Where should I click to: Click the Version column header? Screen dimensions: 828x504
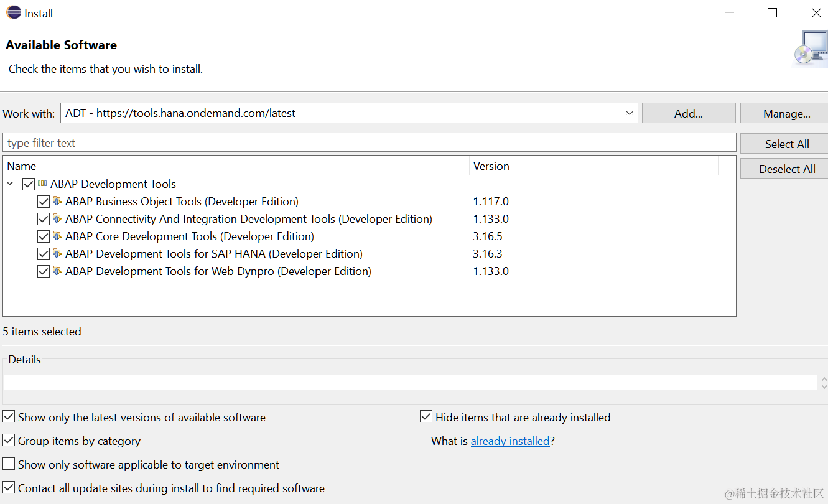pyautogui.click(x=594, y=166)
